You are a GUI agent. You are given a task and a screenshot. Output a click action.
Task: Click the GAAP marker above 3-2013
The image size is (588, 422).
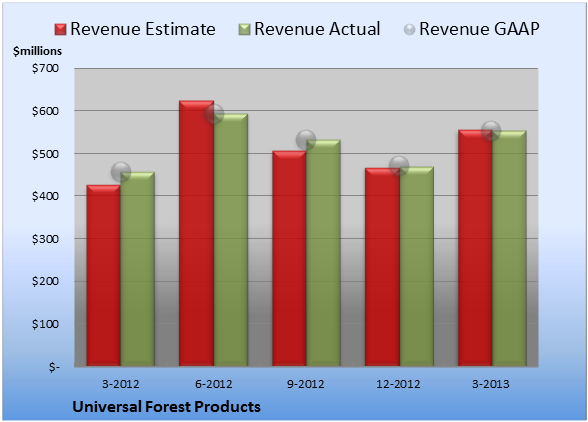tap(491, 131)
